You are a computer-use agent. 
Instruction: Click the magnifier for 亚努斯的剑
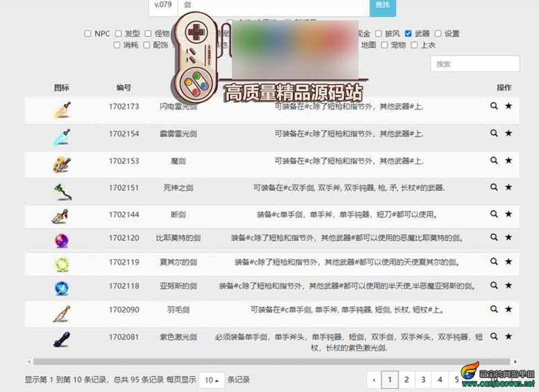point(494,286)
